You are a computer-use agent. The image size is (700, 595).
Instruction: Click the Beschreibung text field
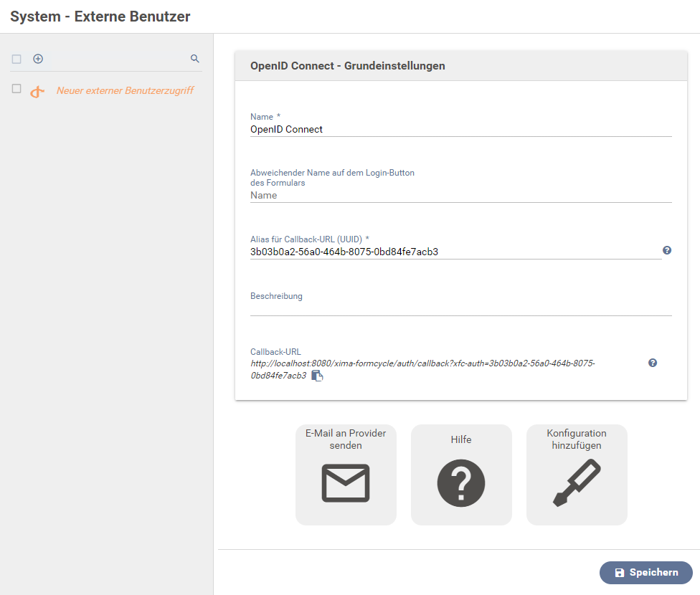click(x=460, y=308)
